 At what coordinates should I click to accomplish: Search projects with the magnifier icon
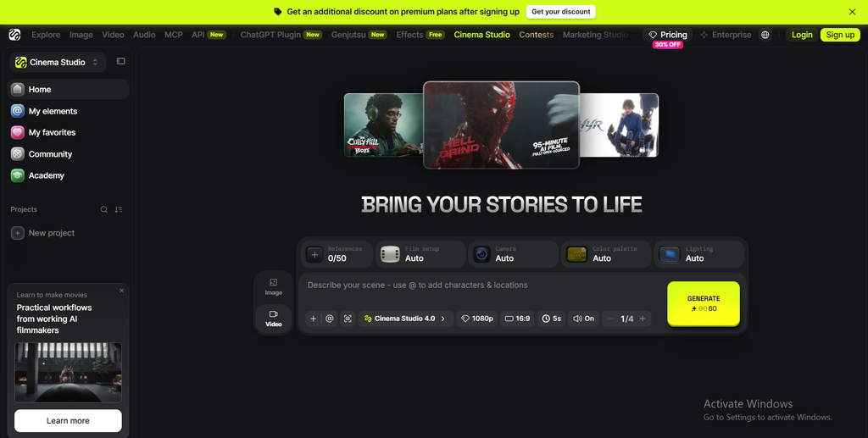click(103, 209)
